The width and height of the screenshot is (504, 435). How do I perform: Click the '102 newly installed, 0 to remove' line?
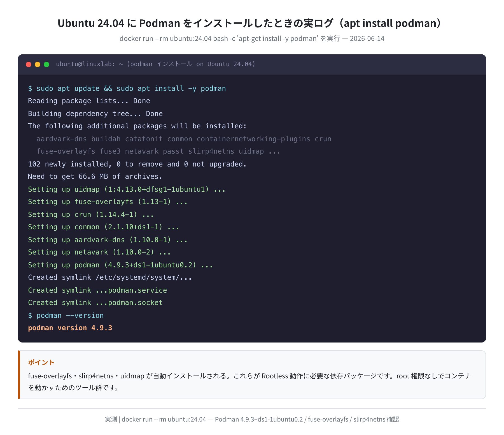point(137,164)
